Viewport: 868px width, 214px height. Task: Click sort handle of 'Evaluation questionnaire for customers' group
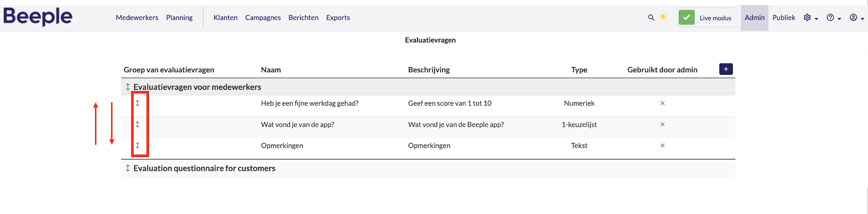128,168
